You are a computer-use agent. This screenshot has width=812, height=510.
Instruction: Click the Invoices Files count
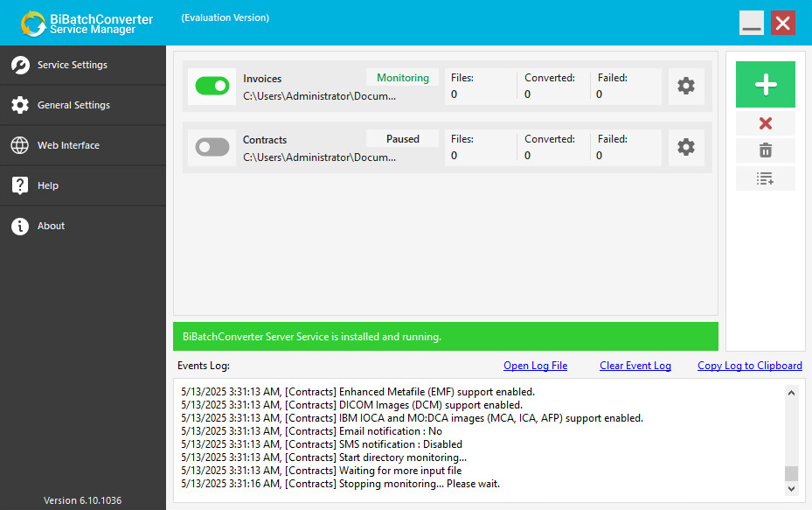pyautogui.click(x=455, y=94)
